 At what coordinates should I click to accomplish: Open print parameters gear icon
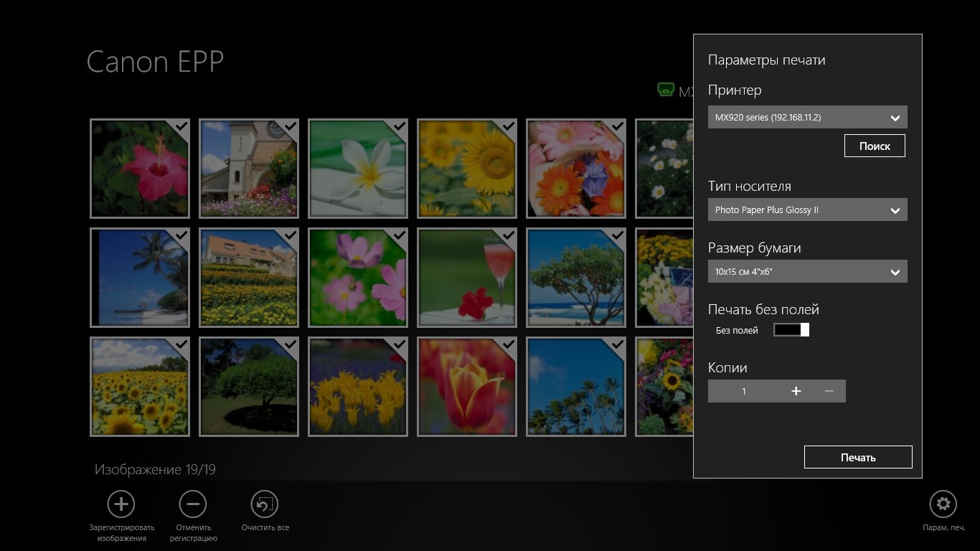coord(943,504)
